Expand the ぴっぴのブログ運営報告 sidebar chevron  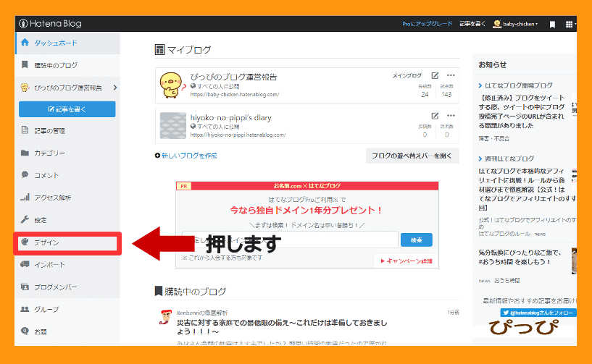point(115,88)
